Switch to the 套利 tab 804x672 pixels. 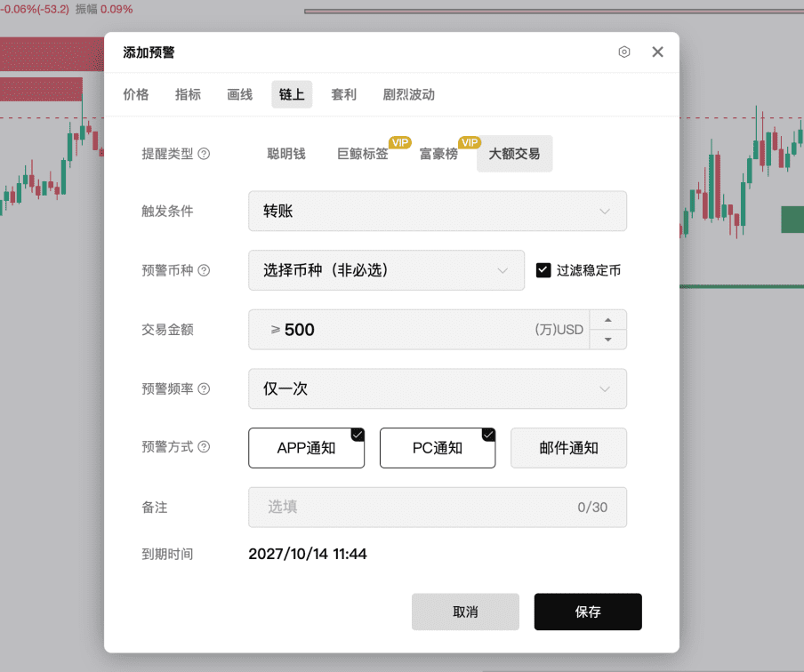[343, 94]
